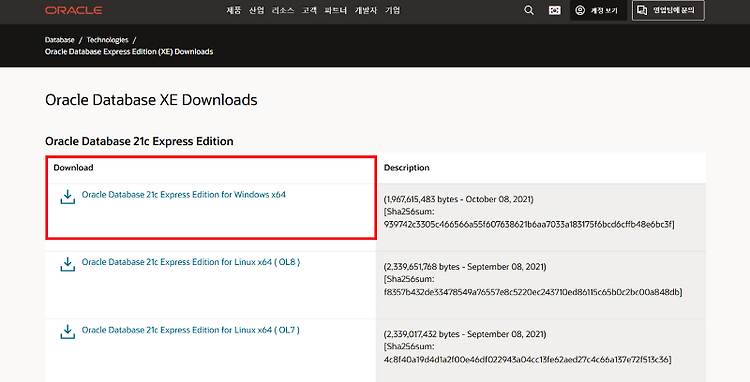The image size is (750, 382).
Task: Open the 기업 menu
Action: [x=393, y=10]
